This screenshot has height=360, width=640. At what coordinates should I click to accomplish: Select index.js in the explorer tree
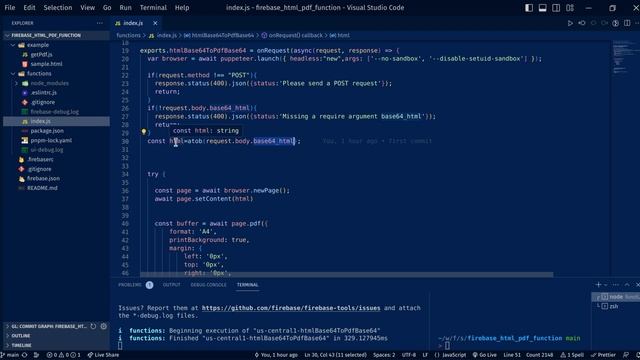[x=56, y=121]
